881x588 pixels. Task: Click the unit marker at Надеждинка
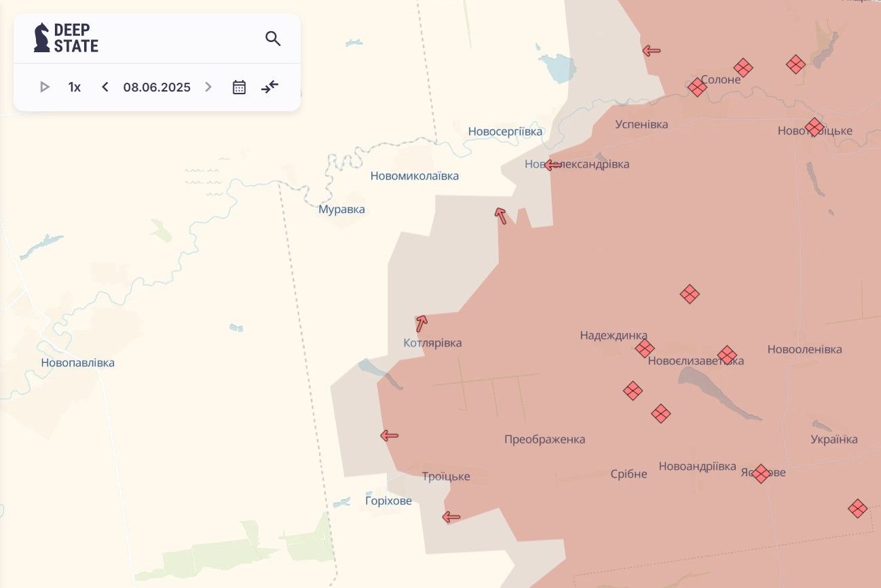point(644,349)
